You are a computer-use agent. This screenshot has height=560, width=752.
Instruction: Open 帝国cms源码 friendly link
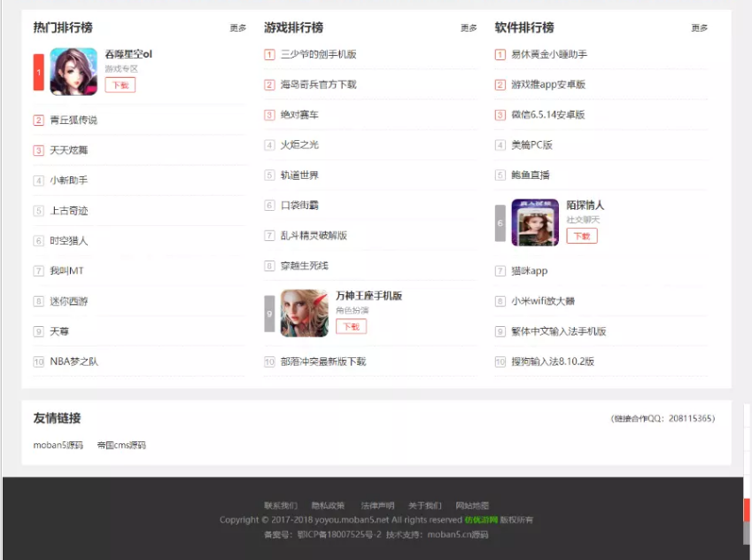coord(121,446)
